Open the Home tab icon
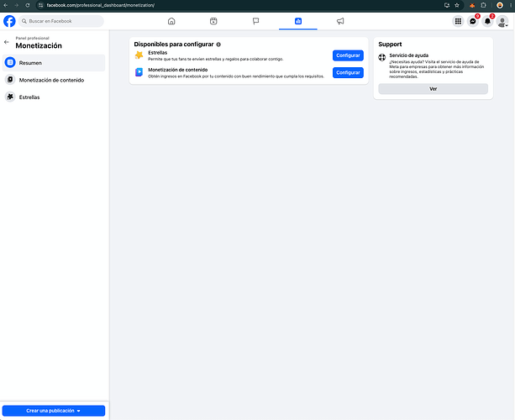Screen dimensions: 515x420 click(171, 21)
